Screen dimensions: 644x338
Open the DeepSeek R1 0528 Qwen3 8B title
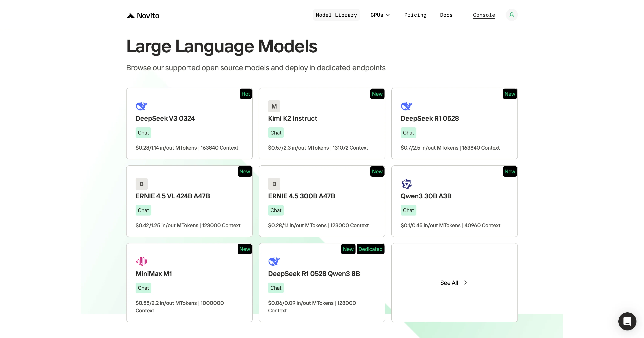pos(314,273)
